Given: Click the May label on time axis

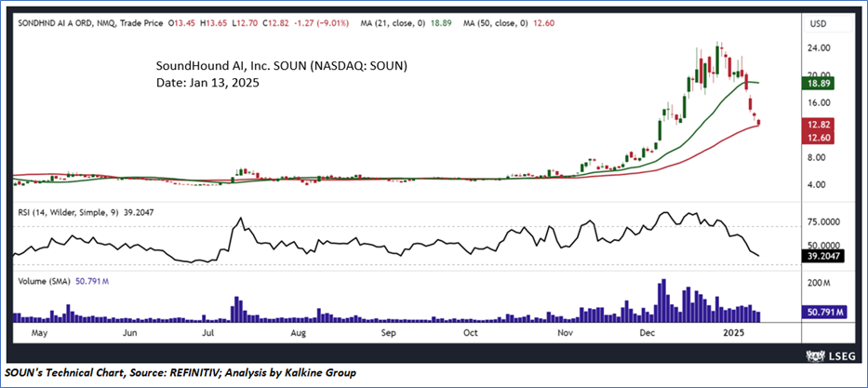Looking at the screenshot, I should (38, 333).
